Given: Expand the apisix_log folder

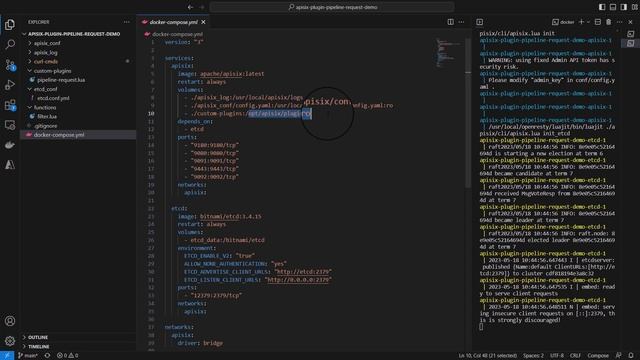Looking at the screenshot, I should pos(45,52).
